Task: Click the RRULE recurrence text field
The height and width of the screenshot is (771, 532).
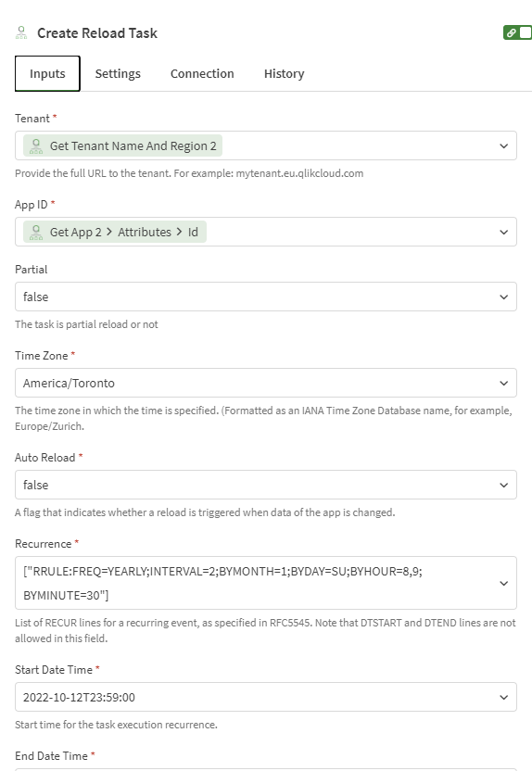Action: point(265,583)
